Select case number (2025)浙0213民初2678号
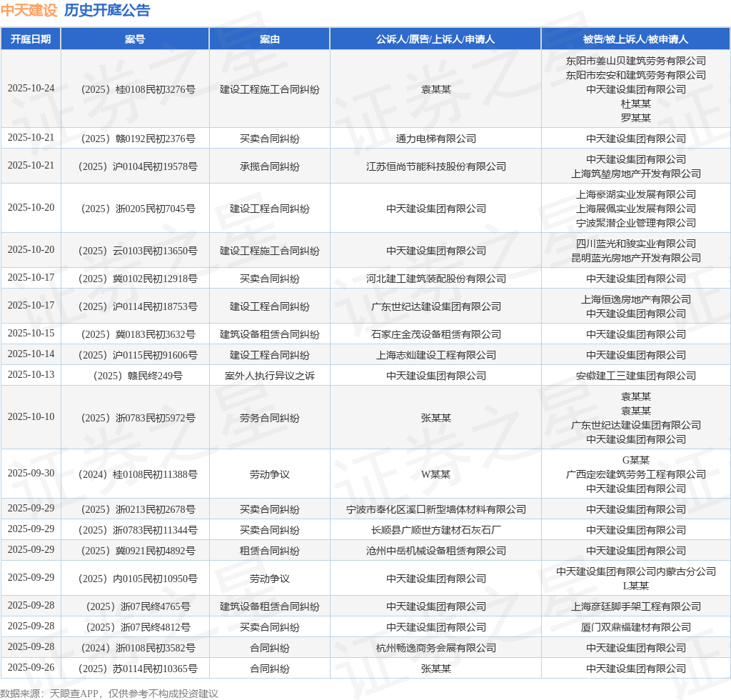 point(138,509)
